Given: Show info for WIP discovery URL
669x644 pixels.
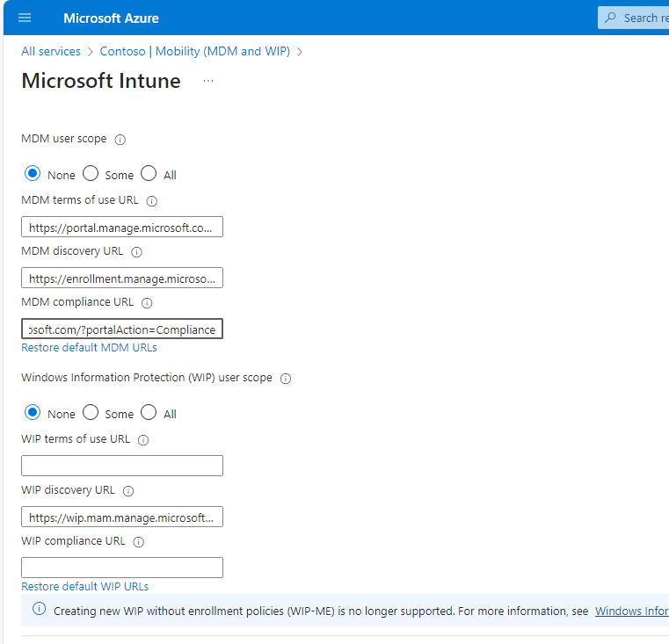Looking at the screenshot, I should [128, 491].
